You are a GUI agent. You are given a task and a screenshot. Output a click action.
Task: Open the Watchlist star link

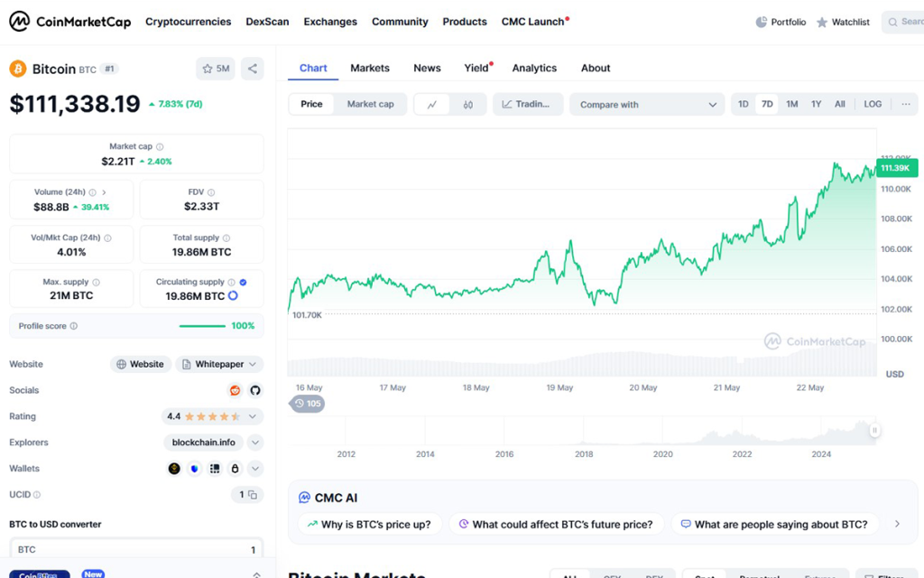point(843,22)
